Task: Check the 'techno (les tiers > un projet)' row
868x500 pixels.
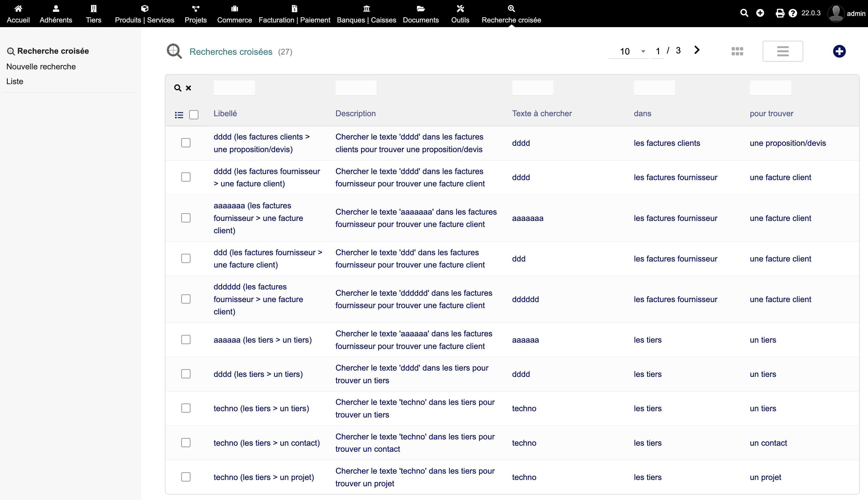Action: coord(186,477)
